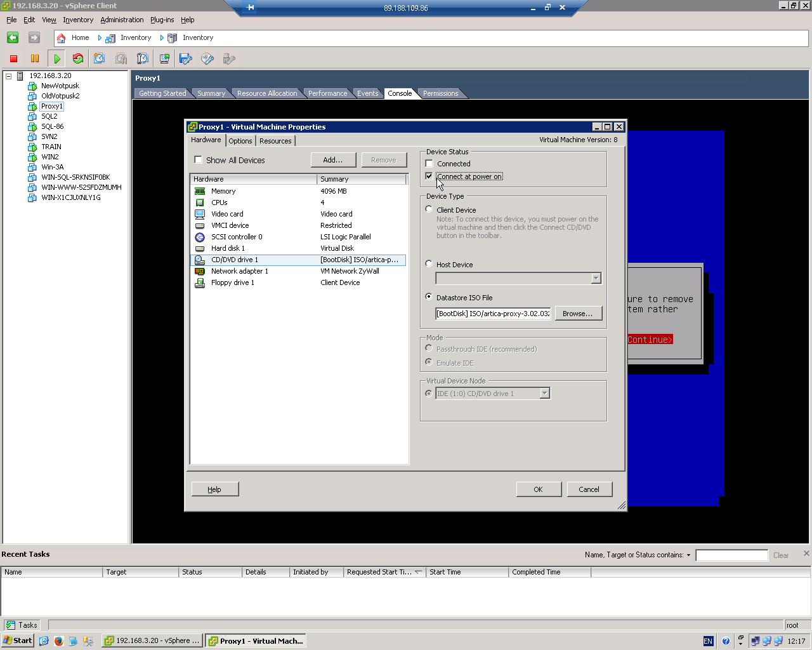Click the CD/DVD drive connection icon
The height and width of the screenshot is (650, 812).
(x=207, y=58)
